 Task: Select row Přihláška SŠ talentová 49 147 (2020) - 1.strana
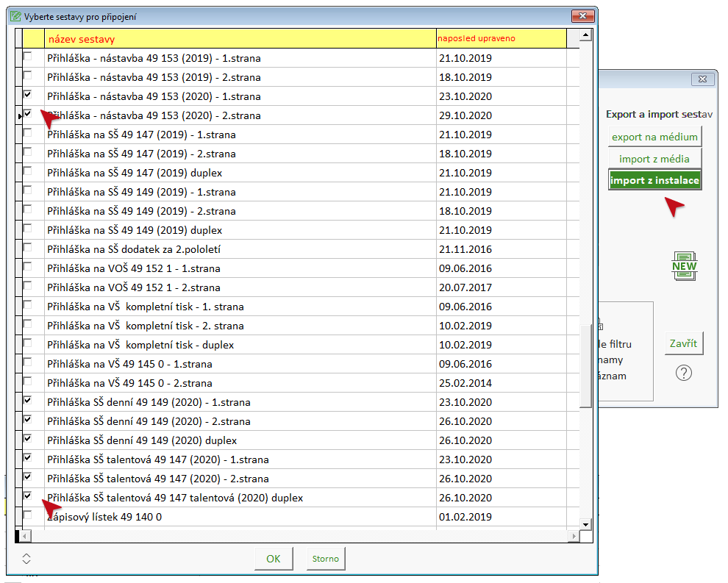pos(297,459)
